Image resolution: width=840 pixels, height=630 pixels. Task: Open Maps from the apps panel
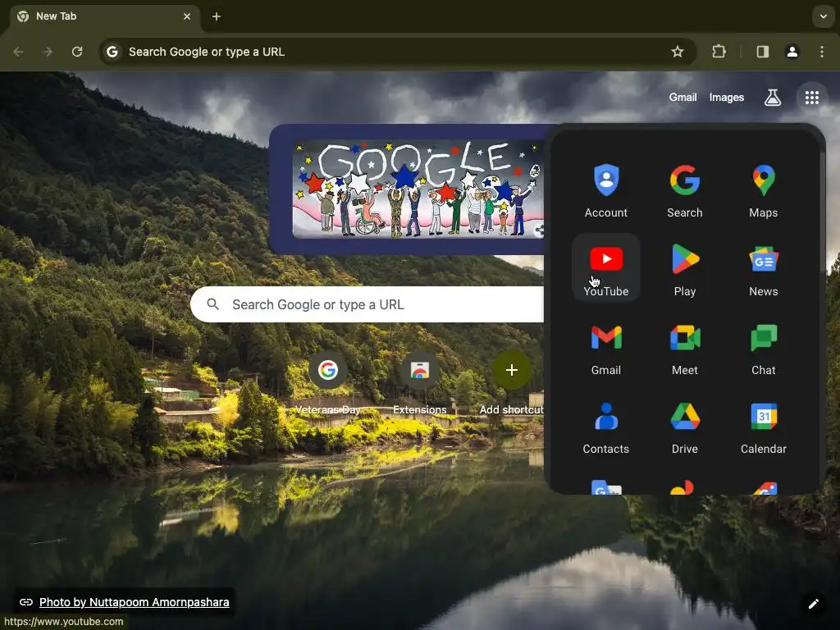[764, 190]
